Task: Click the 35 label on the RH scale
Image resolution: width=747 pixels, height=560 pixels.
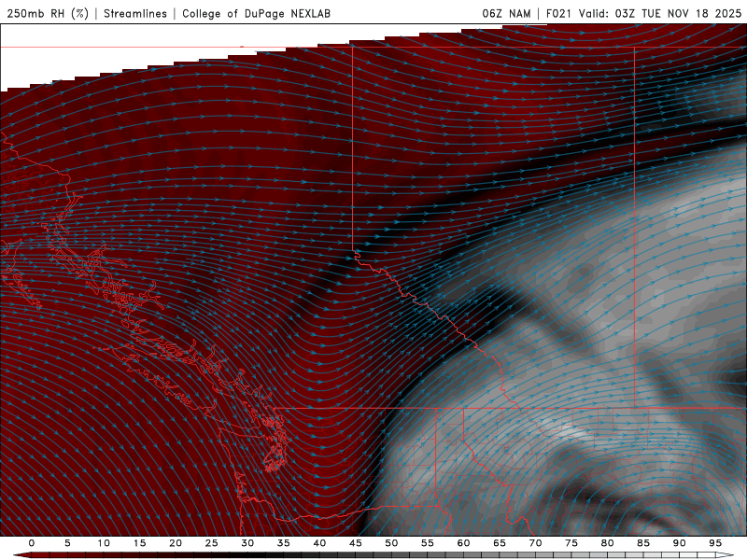Action: (x=284, y=543)
